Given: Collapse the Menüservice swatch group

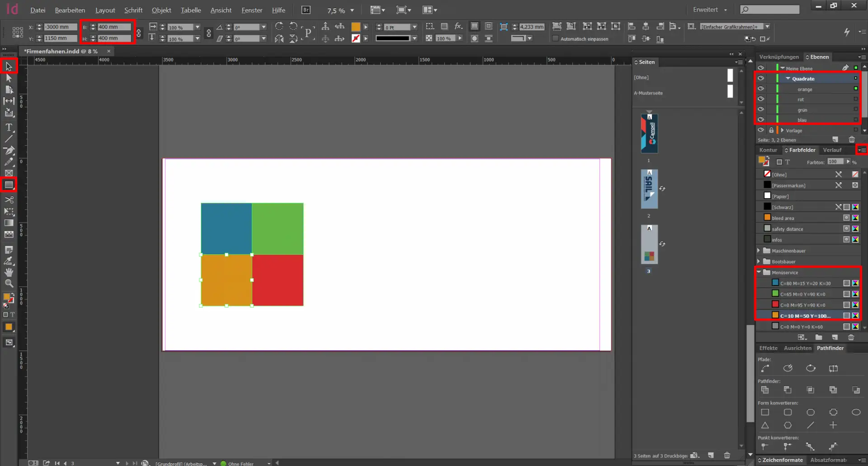Looking at the screenshot, I should tap(759, 272).
